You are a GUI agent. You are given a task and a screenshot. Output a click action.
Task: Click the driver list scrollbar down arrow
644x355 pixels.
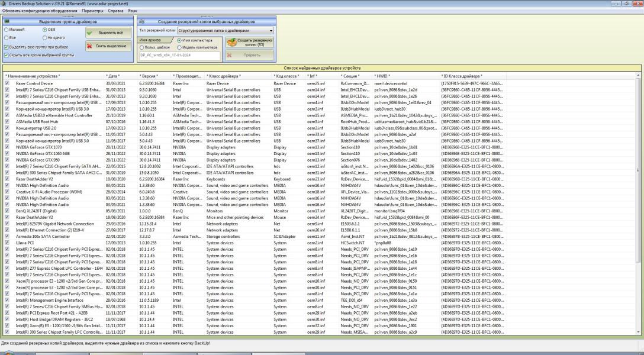click(x=638, y=331)
